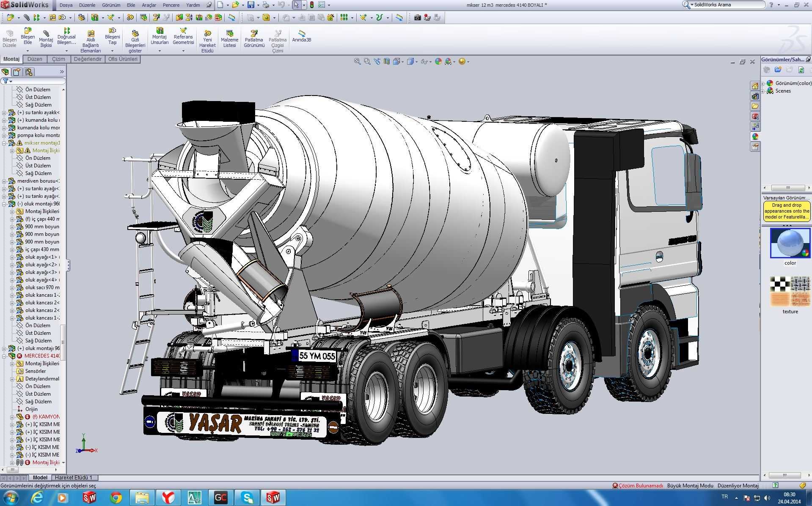Click the Çözüm Bulunamadı status message
Viewport: 812px width, 506px height.
coord(638,486)
